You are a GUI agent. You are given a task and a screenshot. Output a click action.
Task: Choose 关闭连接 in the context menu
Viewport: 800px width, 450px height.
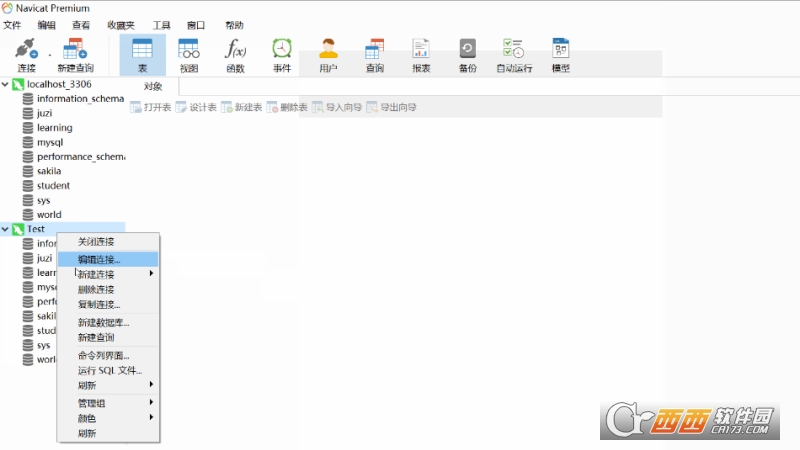pyautogui.click(x=108, y=242)
